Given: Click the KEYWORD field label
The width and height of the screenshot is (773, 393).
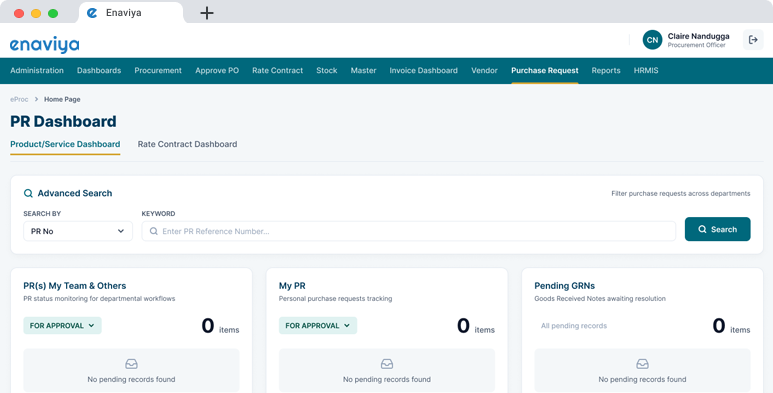Looking at the screenshot, I should click(x=158, y=214).
